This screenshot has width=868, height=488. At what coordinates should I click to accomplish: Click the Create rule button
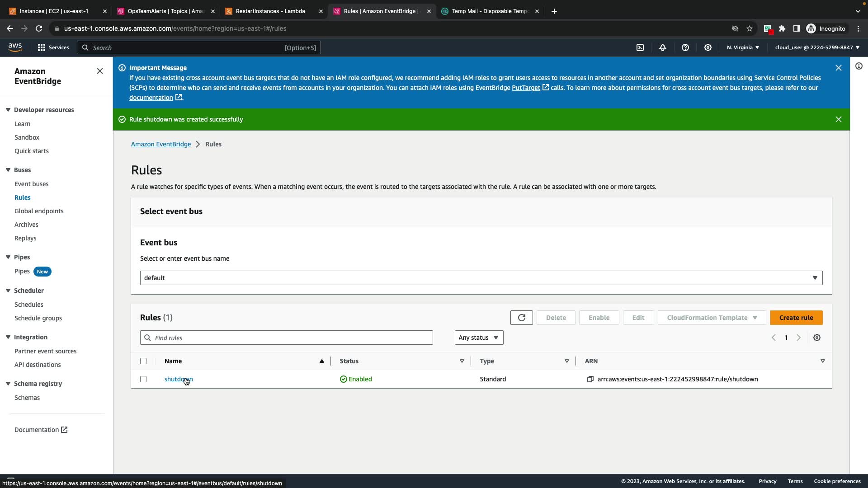pos(796,318)
